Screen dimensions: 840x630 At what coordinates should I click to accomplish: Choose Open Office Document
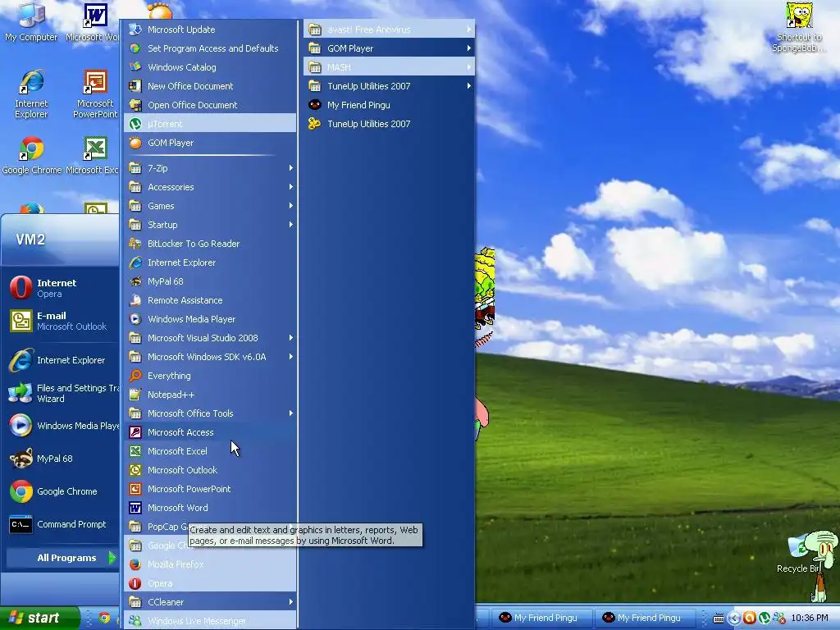[209, 105]
